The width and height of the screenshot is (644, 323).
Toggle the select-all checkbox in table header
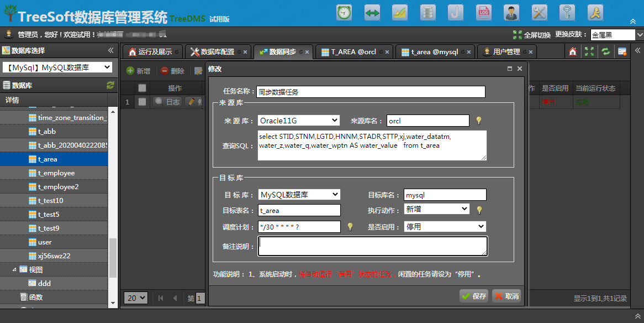coord(142,88)
